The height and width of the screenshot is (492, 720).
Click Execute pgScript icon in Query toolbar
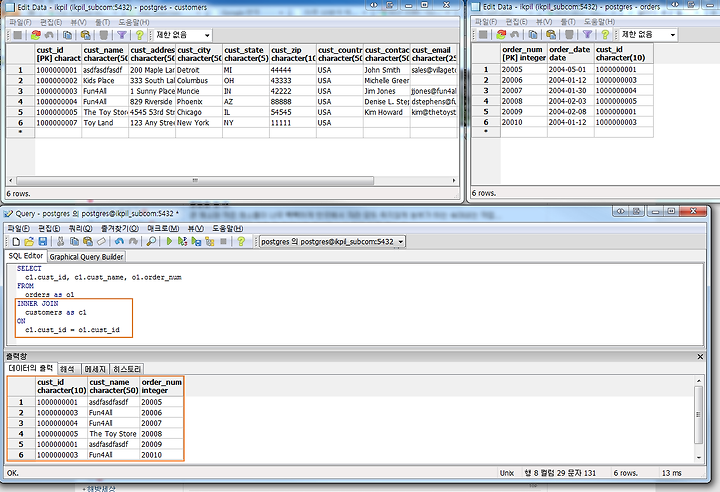pos(182,242)
